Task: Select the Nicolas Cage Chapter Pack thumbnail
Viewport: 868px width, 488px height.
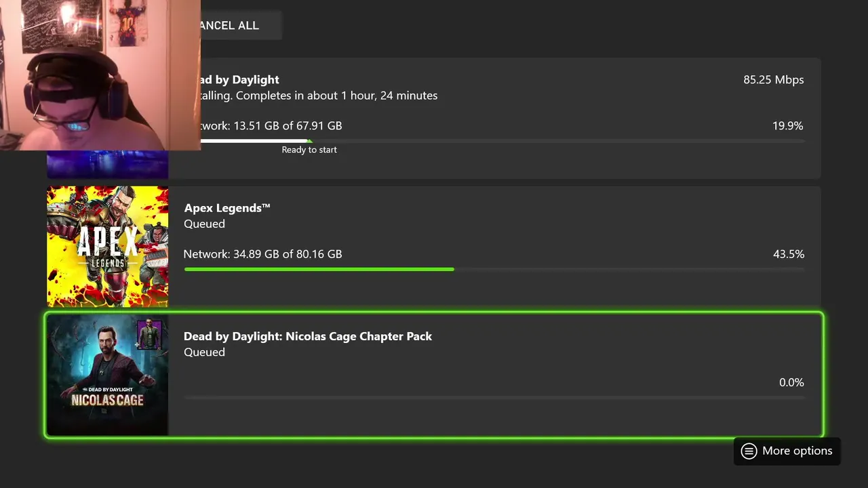Action: pyautogui.click(x=107, y=375)
